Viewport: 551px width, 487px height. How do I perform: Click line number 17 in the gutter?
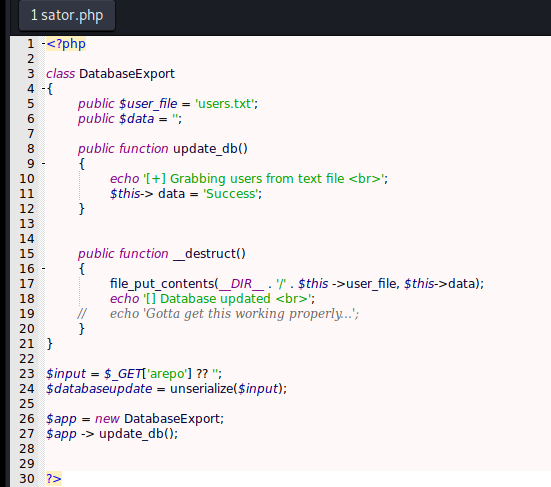(27, 284)
